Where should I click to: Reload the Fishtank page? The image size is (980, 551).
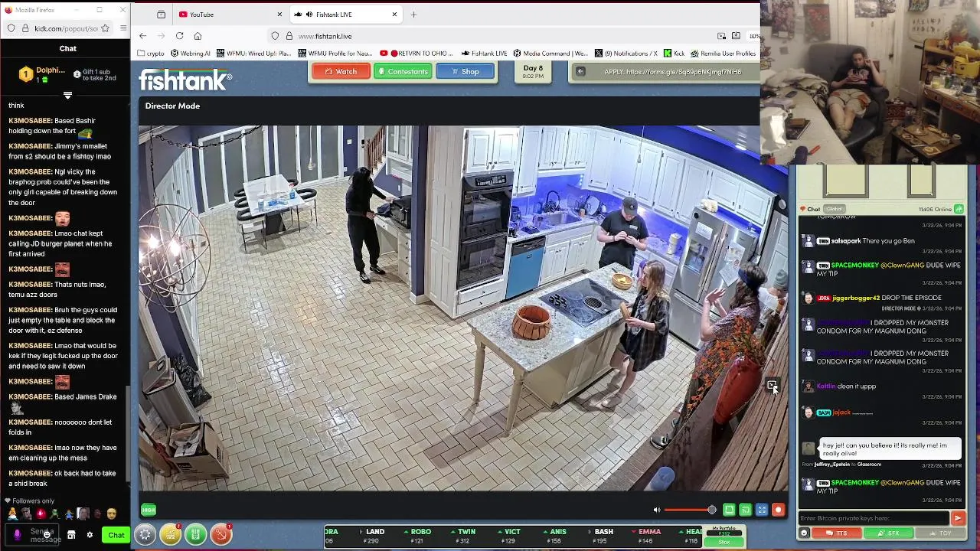(x=179, y=36)
